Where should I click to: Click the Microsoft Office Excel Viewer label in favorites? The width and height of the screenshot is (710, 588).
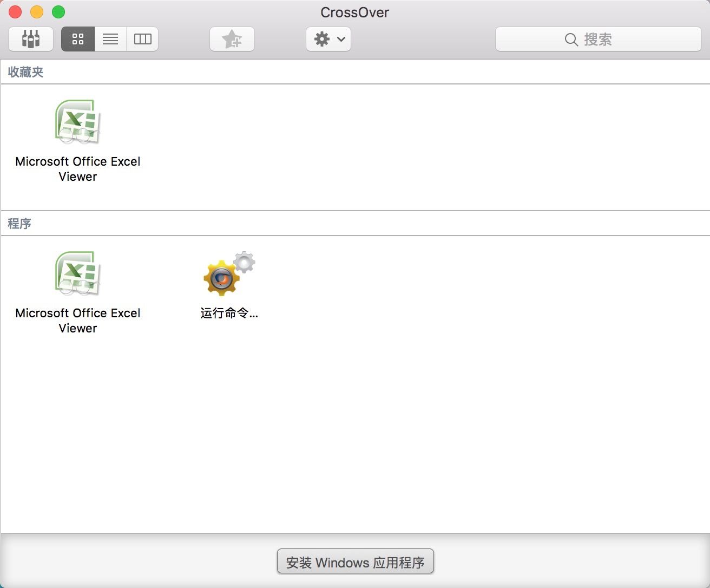click(78, 169)
